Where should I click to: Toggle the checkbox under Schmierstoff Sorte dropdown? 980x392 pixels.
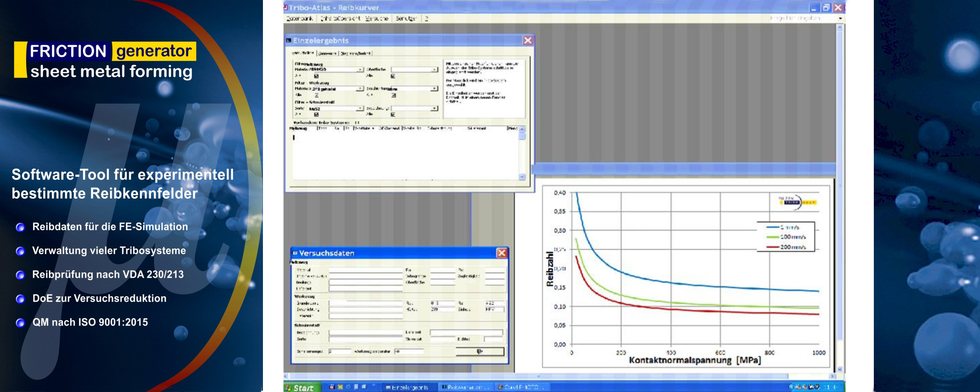[x=316, y=114]
